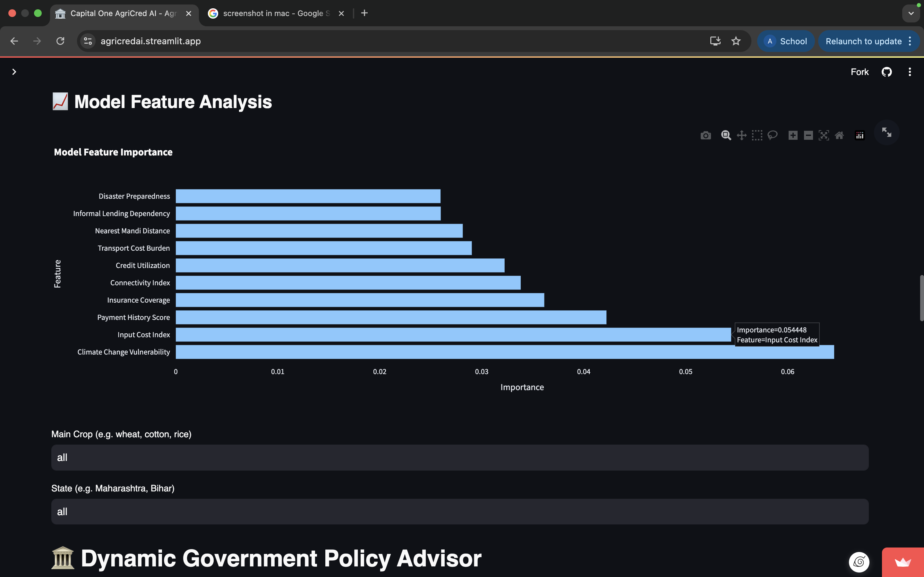Screen dimensions: 924x577
Task: Activate Box Select tool
Action: (x=757, y=136)
